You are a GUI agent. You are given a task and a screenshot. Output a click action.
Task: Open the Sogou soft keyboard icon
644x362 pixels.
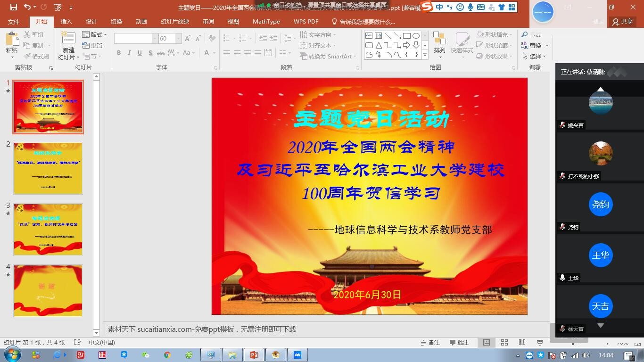(480, 7)
